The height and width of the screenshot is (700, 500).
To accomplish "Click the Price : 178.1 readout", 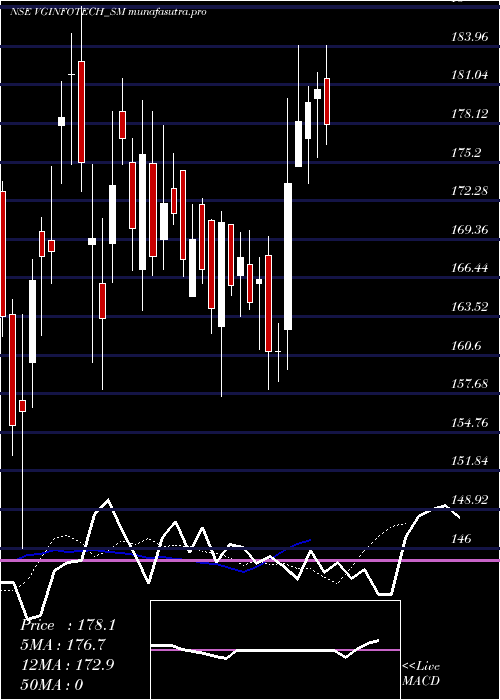I will click(68, 625).
